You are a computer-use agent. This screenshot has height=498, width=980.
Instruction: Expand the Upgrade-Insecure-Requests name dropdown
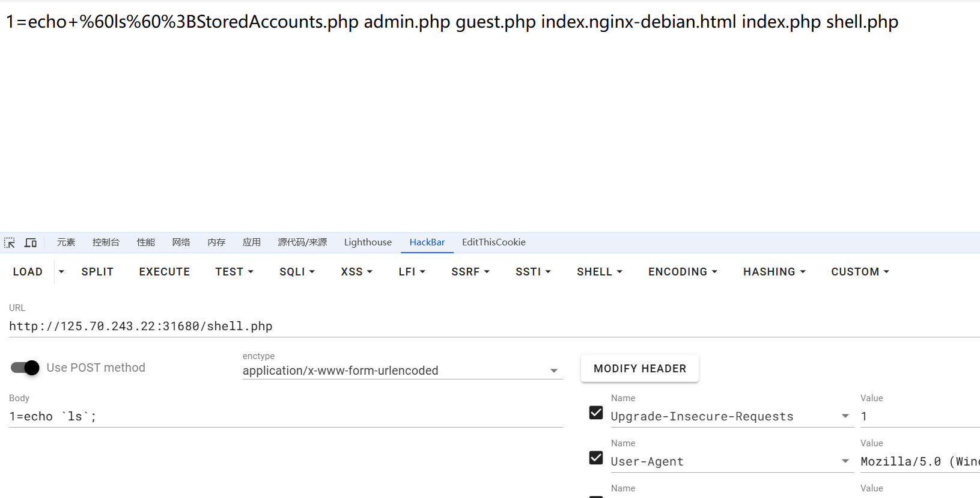(845, 416)
